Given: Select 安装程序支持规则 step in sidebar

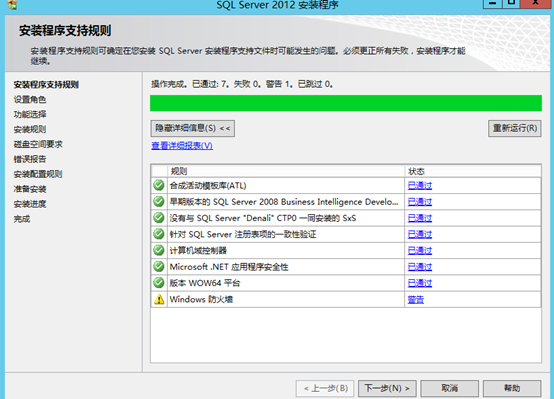Looking at the screenshot, I should pyautogui.click(x=46, y=84).
